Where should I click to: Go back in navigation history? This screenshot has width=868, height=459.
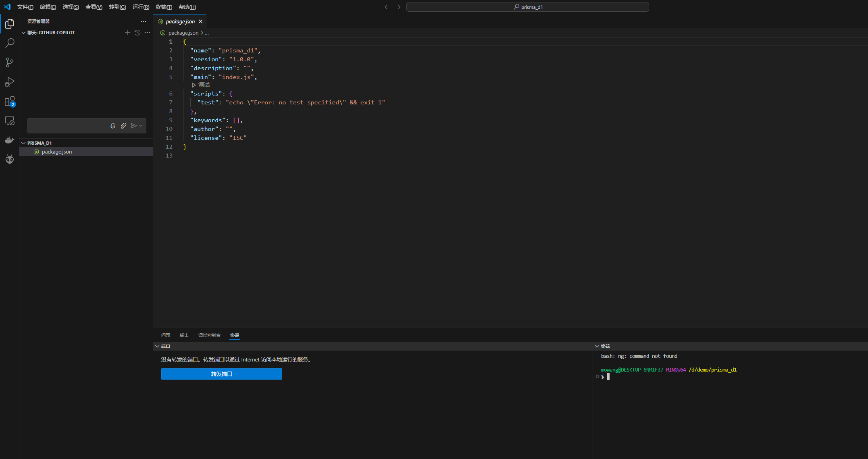click(x=387, y=7)
